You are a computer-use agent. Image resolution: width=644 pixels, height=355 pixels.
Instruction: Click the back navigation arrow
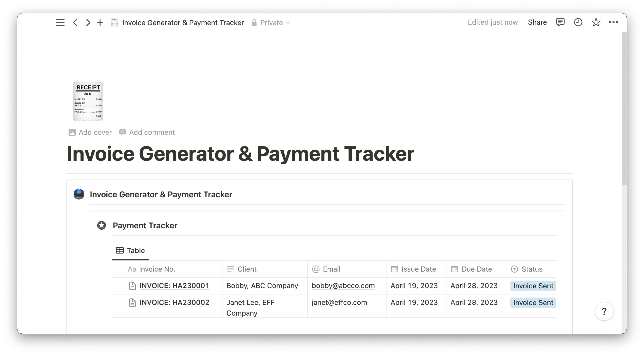[x=75, y=23]
